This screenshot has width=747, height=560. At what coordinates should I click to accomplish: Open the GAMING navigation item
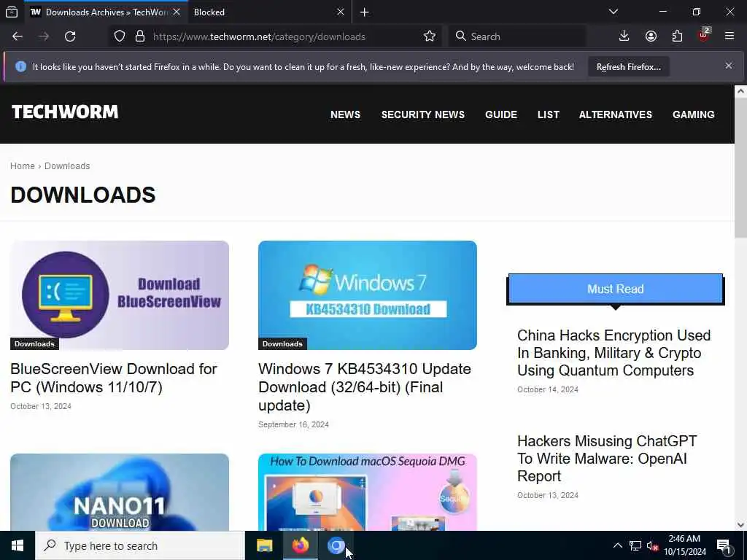coord(693,114)
